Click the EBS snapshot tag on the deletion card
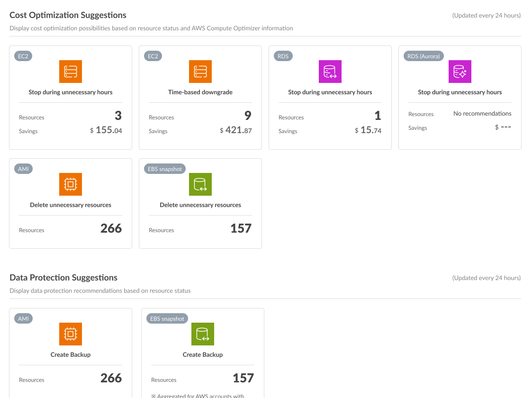This screenshot has height=398, width=532. (x=165, y=169)
